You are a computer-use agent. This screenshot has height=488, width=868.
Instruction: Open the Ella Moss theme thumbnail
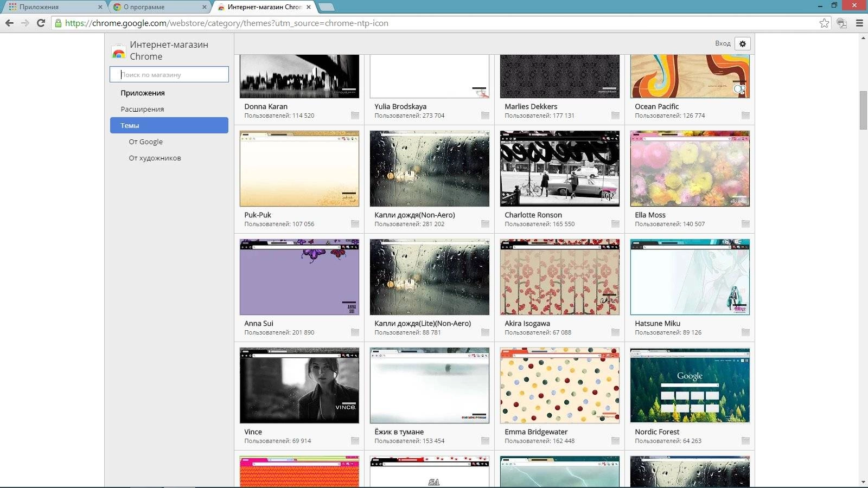(x=690, y=169)
